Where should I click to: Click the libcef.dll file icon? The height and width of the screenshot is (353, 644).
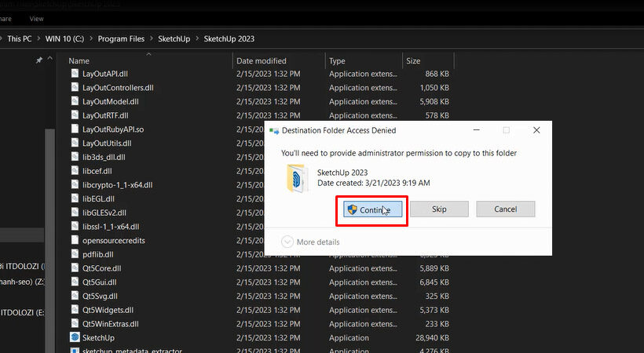point(75,171)
